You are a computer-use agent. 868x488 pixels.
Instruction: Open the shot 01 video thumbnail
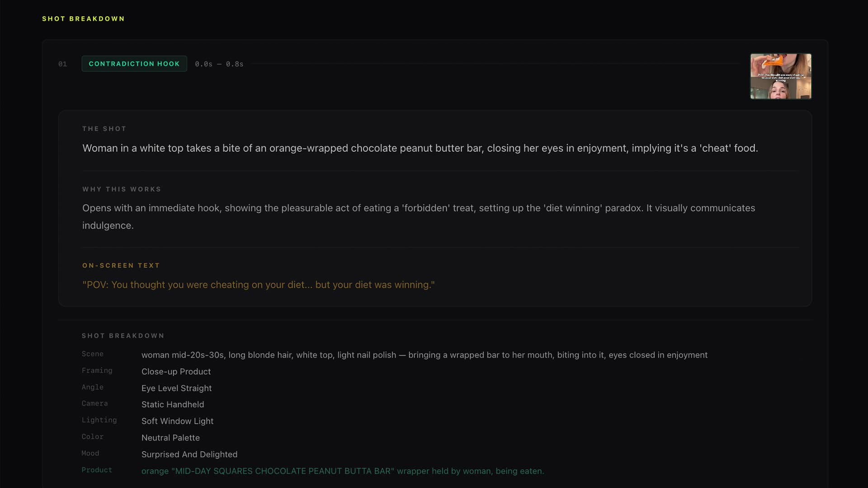point(781,76)
